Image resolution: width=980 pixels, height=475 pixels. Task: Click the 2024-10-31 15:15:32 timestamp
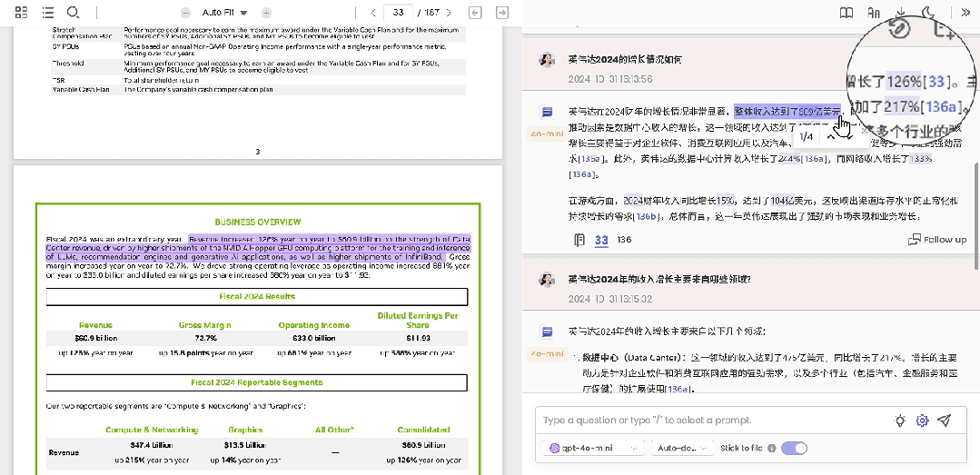610,300
